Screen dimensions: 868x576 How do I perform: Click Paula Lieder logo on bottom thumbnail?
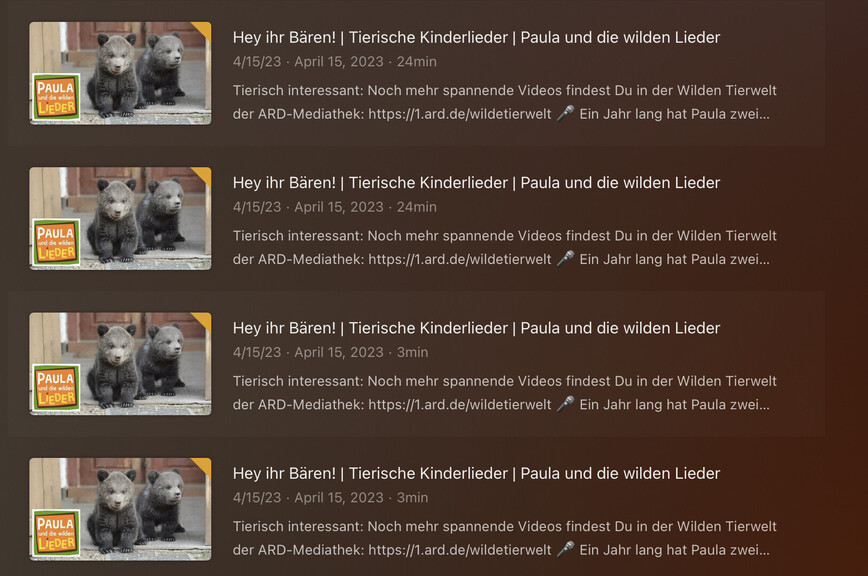(56, 533)
